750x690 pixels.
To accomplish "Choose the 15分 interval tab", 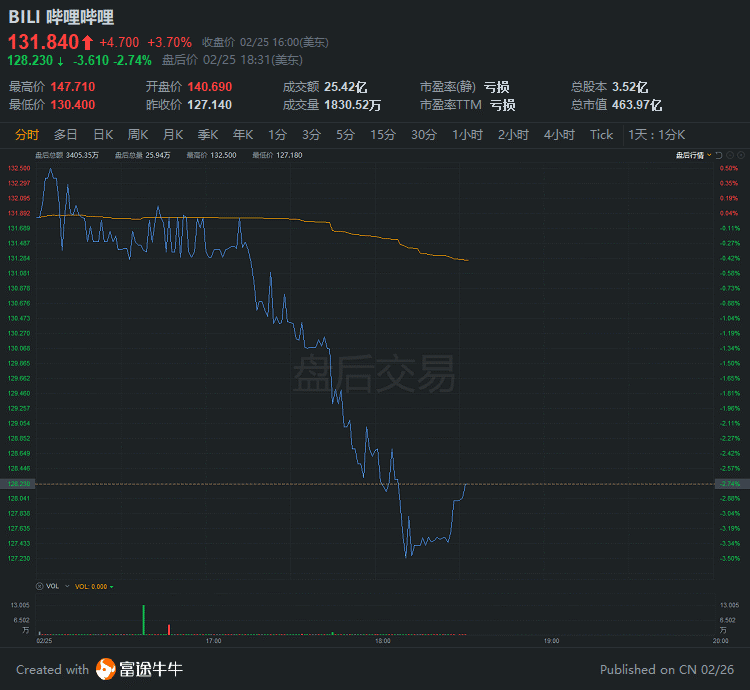I will [x=383, y=135].
